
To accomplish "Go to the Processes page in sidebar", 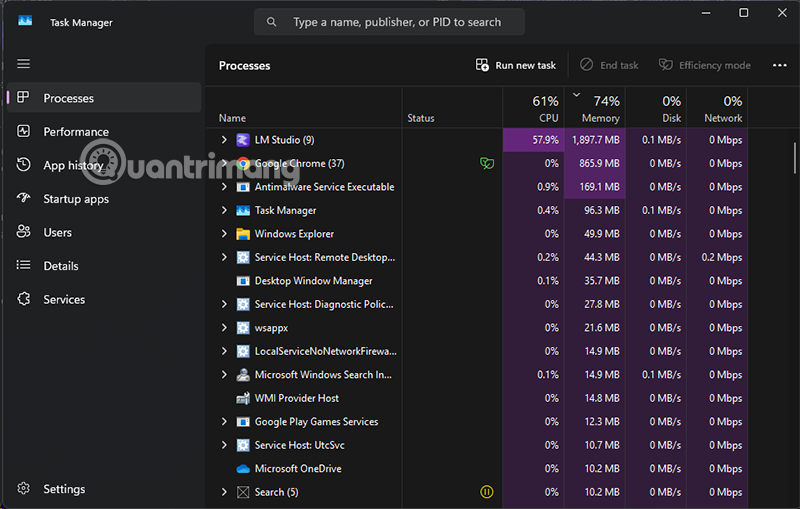I will click(x=104, y=97).
